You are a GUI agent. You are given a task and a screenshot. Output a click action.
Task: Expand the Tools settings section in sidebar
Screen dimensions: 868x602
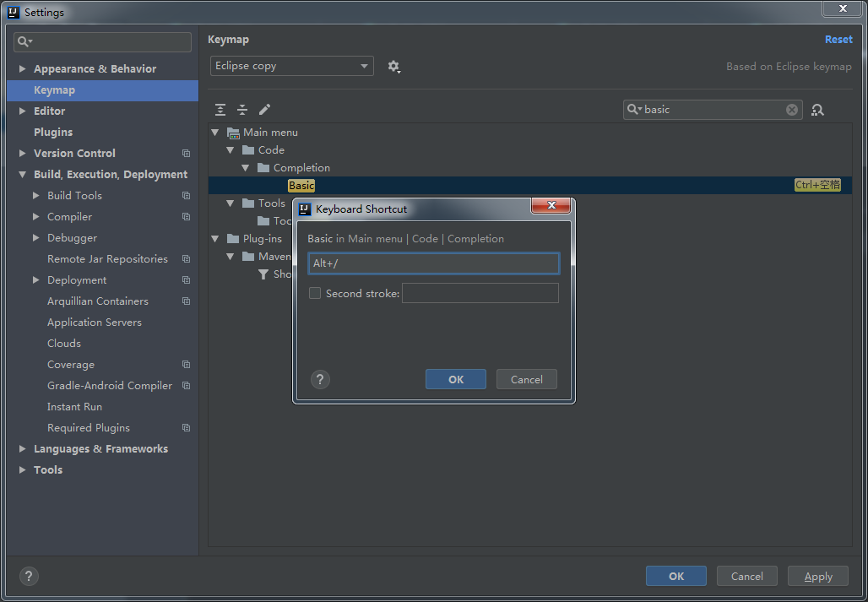tap(23, 469)
